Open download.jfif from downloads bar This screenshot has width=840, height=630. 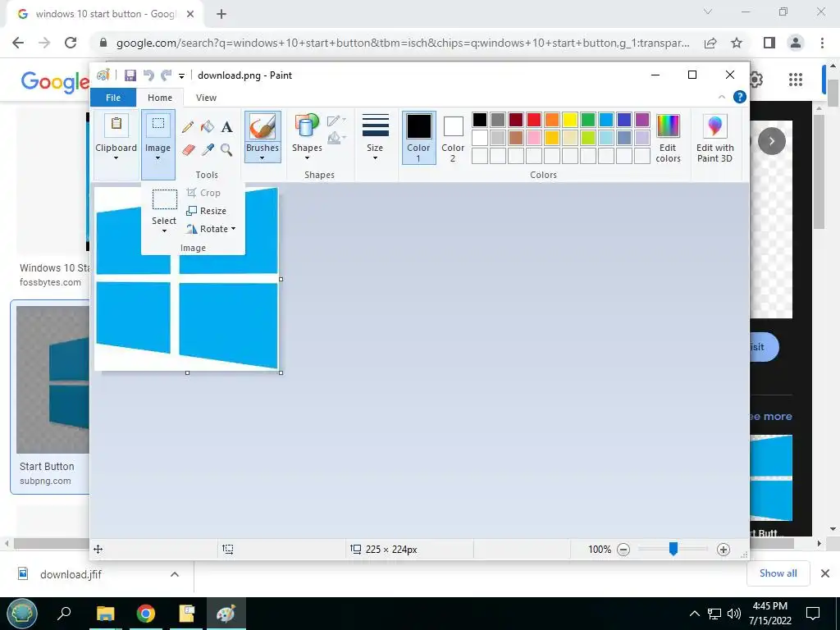click(x=71, y=574)
